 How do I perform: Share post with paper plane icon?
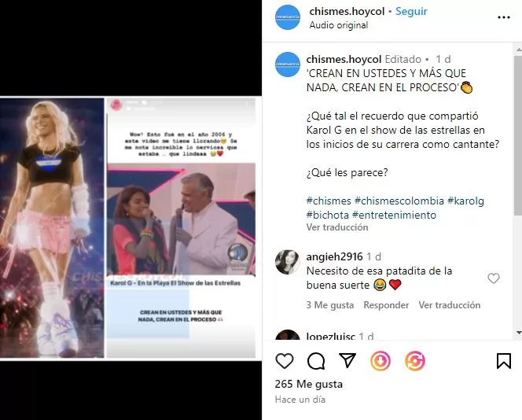pyautogui.click(x=347, y=360)
